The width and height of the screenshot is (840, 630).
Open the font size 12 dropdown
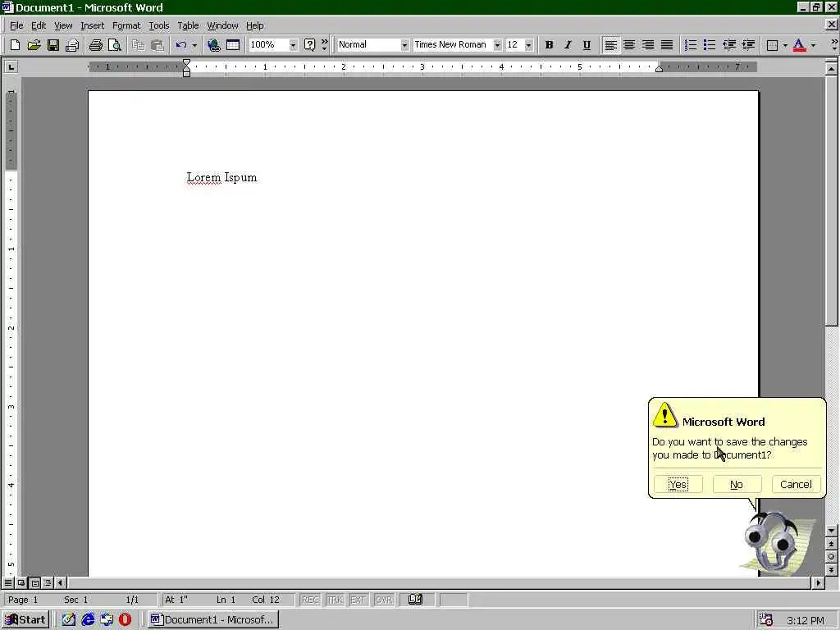coord(529,45)
